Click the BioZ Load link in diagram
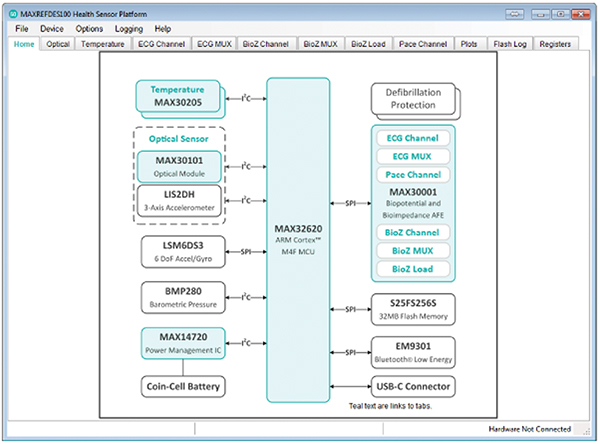600x444 pixels. [413, 269]
